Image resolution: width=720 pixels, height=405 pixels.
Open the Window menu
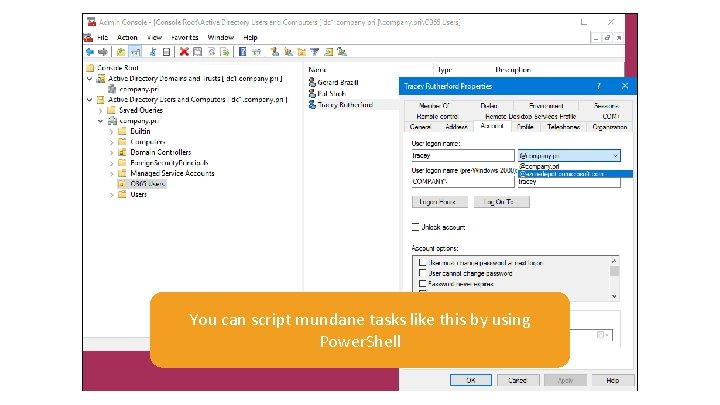(221, 37)
